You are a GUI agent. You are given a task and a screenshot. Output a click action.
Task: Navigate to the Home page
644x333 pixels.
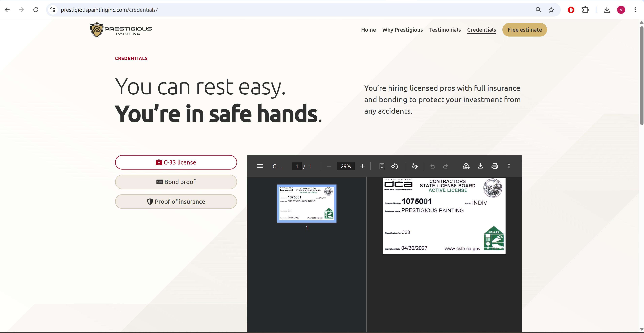point(368,30)
